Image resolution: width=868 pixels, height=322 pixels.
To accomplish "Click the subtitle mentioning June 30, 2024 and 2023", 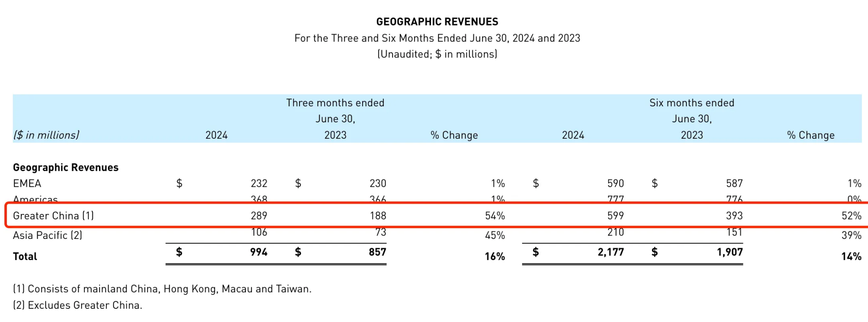I will pyautogui.click(x=437, y=38).
